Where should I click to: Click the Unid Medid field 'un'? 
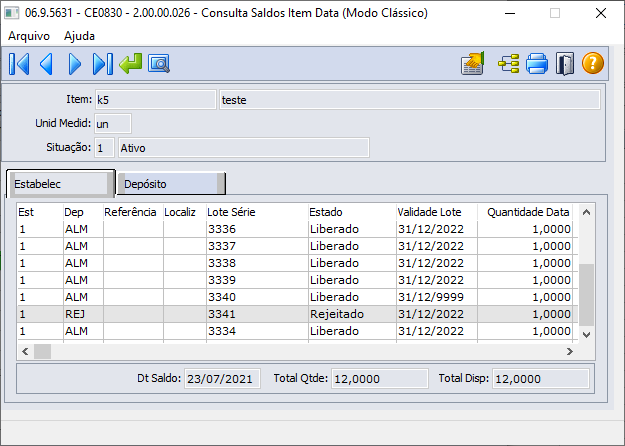[x=113, y=124]
